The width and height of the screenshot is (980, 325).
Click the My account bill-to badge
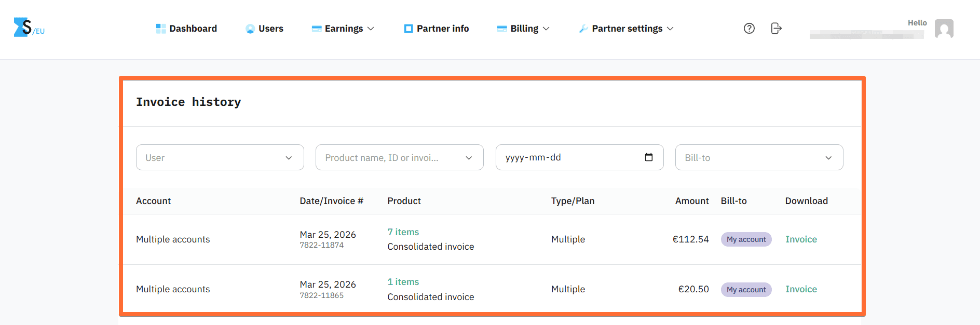pos(746,239)
